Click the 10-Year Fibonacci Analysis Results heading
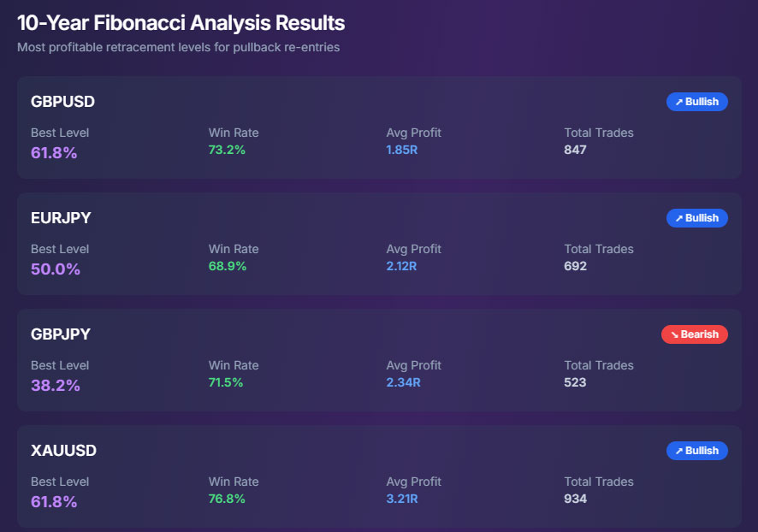The image size is (758, 532). [181, 23]
